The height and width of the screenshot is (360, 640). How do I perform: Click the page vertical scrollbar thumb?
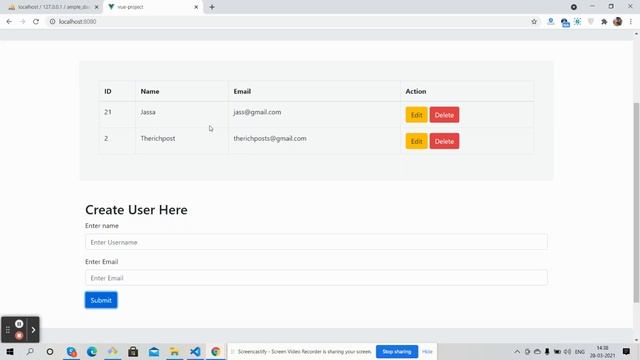(x=636, y=202)
